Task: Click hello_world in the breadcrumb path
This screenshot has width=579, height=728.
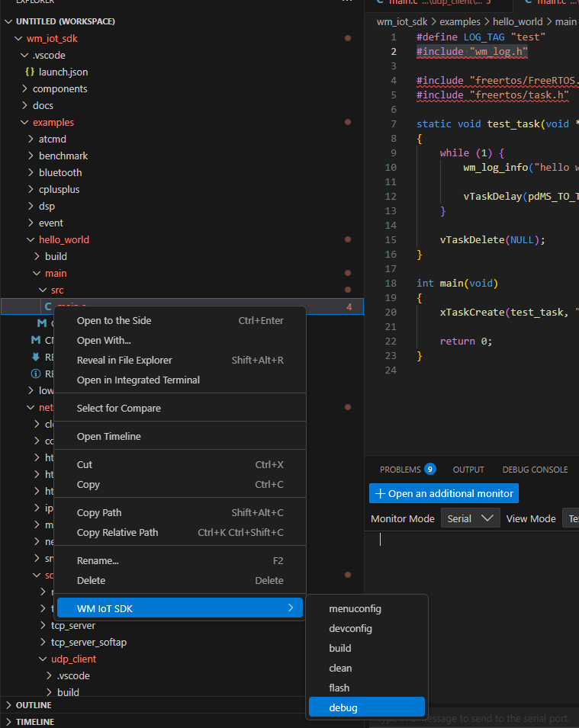Action: (518, 22)
